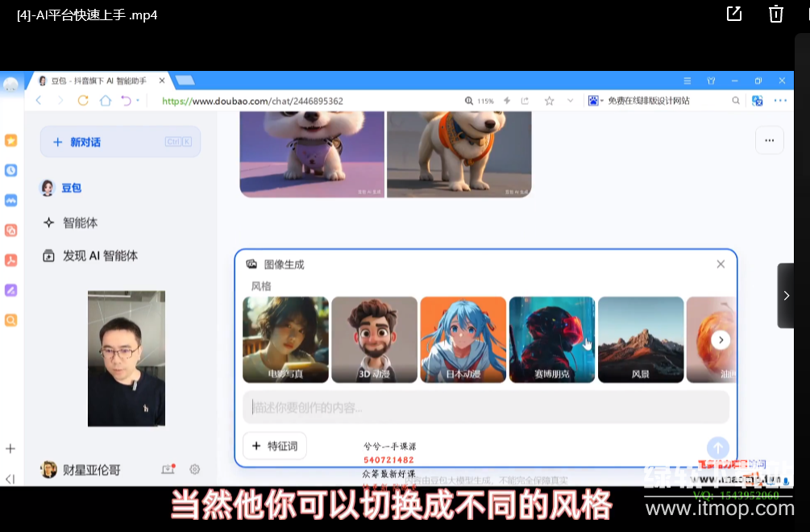Click the browser refresh icon
Viewport: 810px width, 532px height.
click(83, 101)
